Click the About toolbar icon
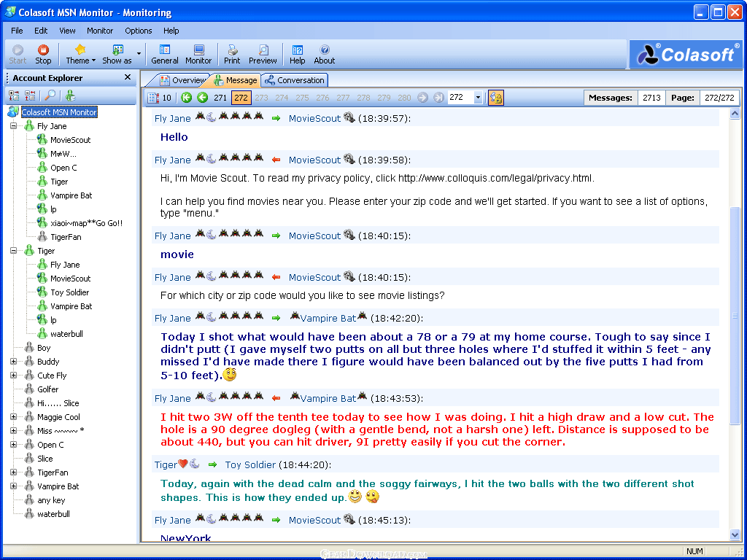 point(325,54)
